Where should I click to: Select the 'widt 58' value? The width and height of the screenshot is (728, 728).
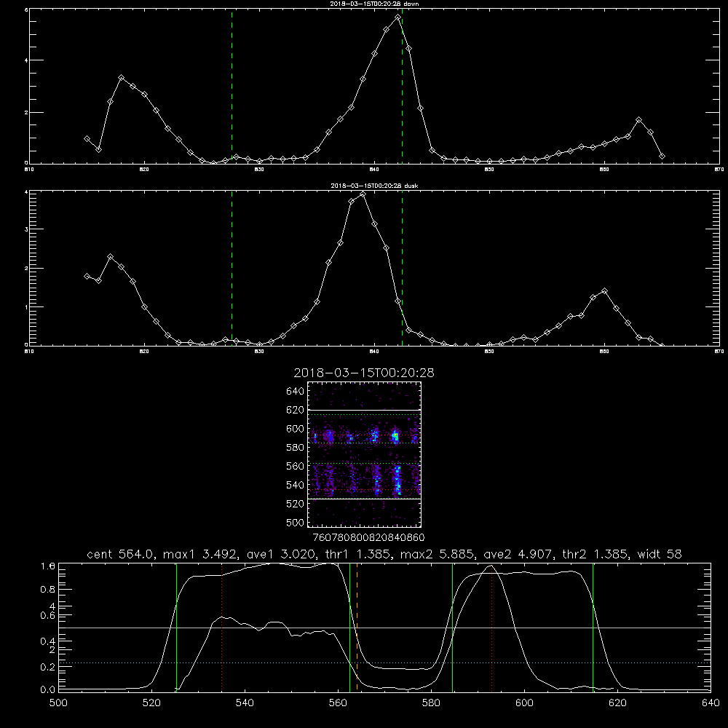pyautogui.click(x=660, y=554)
